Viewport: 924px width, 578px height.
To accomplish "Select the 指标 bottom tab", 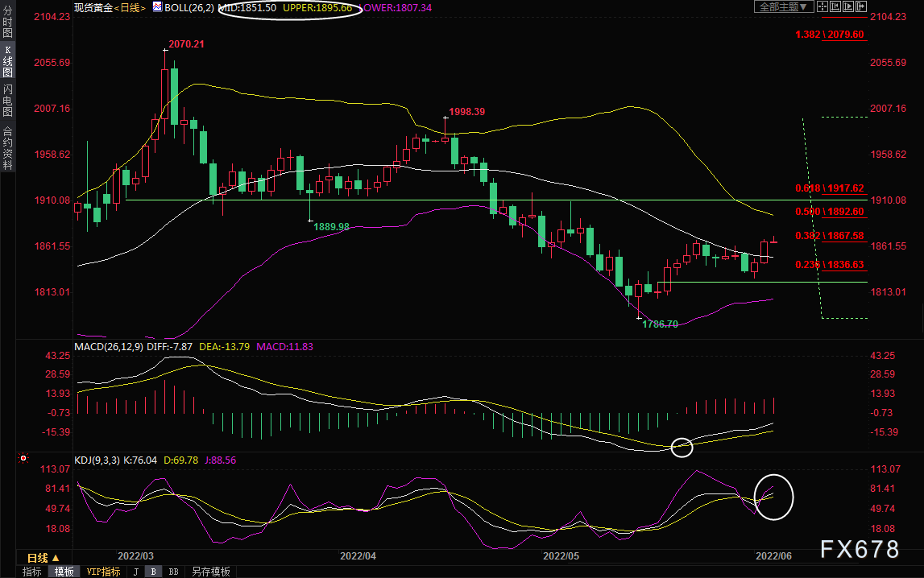I will 32,572.
